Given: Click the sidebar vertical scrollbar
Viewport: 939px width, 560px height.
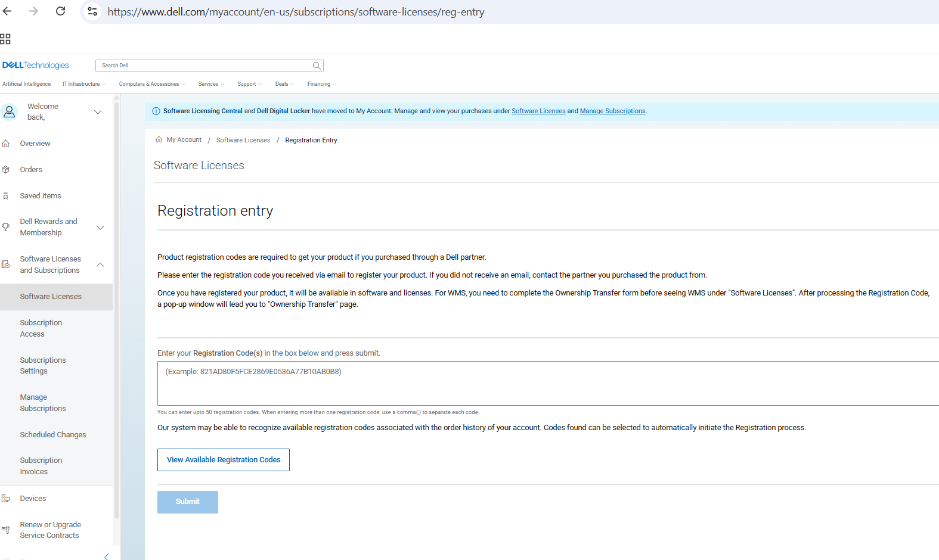Looking at the screenshot, I should [x=116, y=310].
